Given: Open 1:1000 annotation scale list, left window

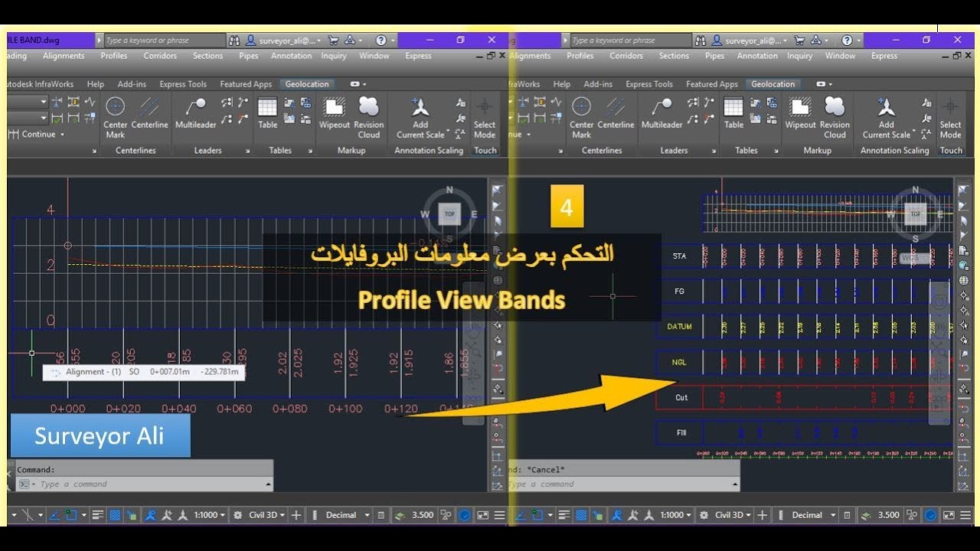Looking at the screenshot, I should (210, 515).
